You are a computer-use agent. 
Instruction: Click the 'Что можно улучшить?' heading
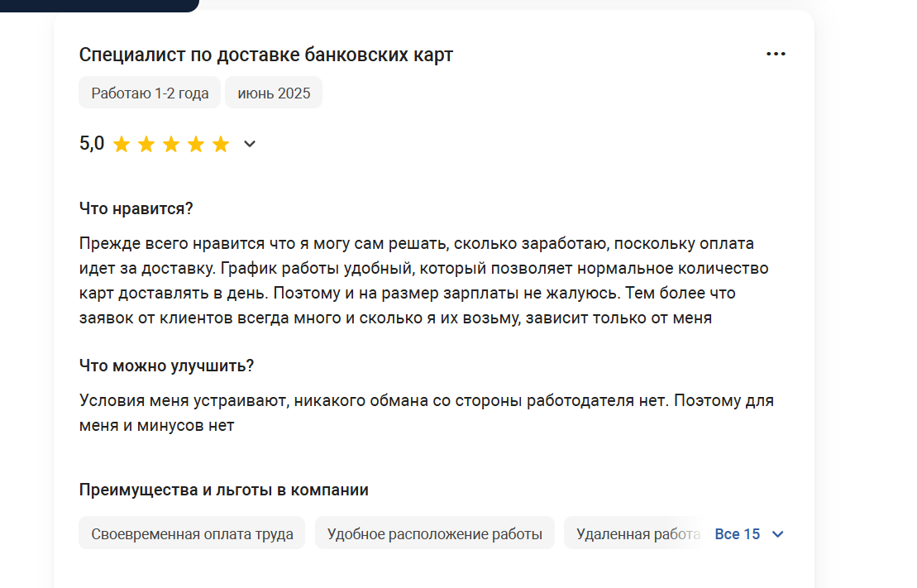[166, 366]
